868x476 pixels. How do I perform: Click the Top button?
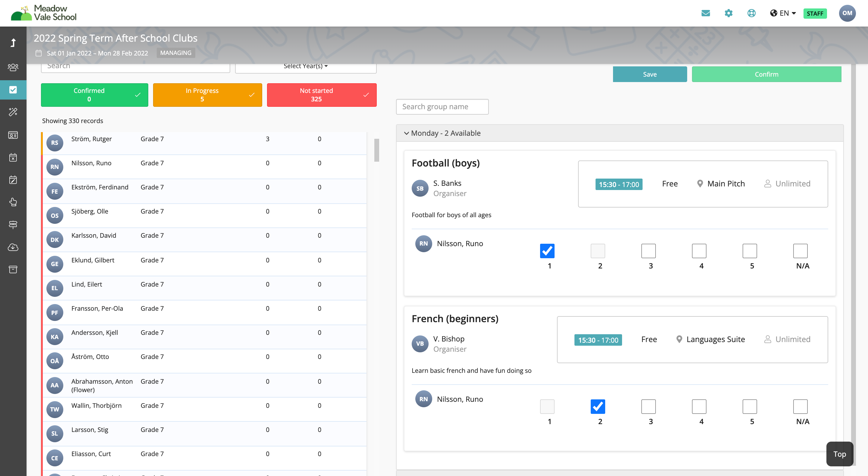tap(839, 454)
